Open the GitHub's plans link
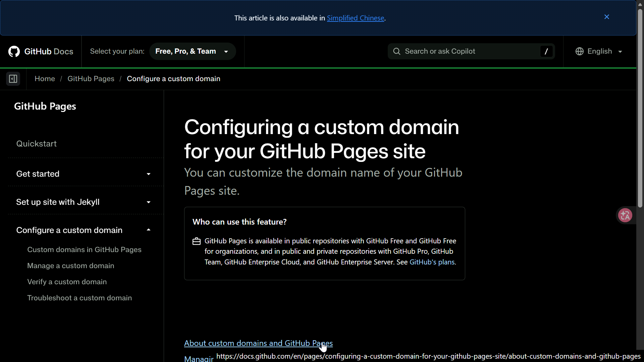Screen dimensions: 644x362 [432, 262]
